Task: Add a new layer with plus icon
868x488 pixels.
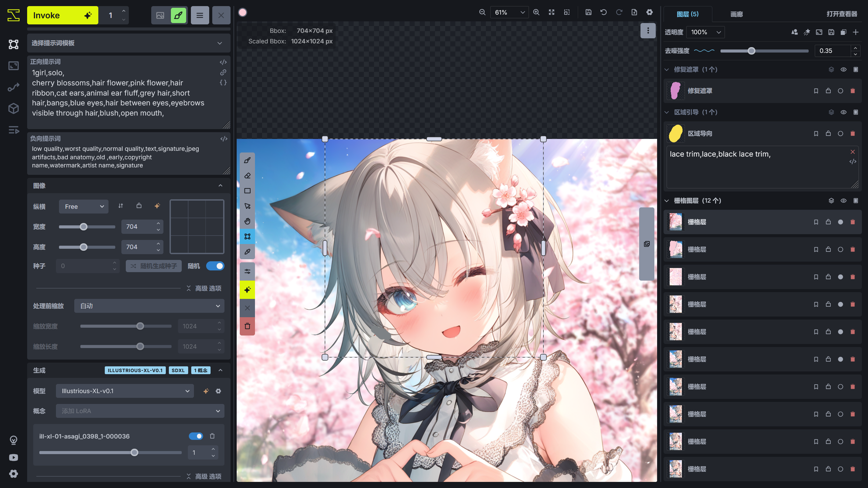Action: coord(856,32)
